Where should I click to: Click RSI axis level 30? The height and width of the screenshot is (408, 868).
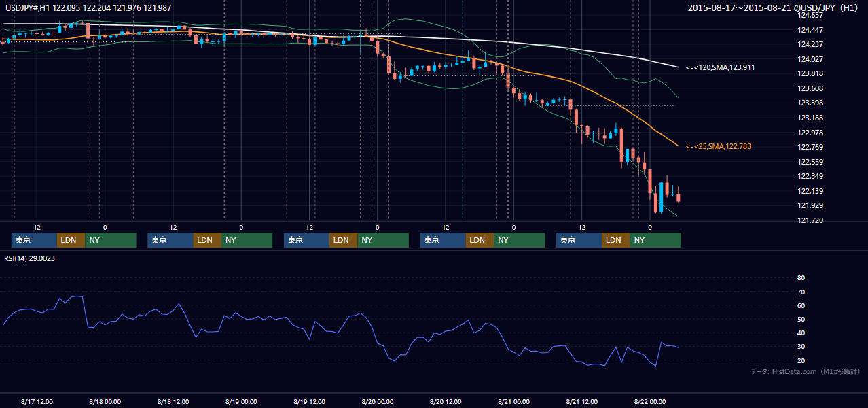tap(801, 347)
